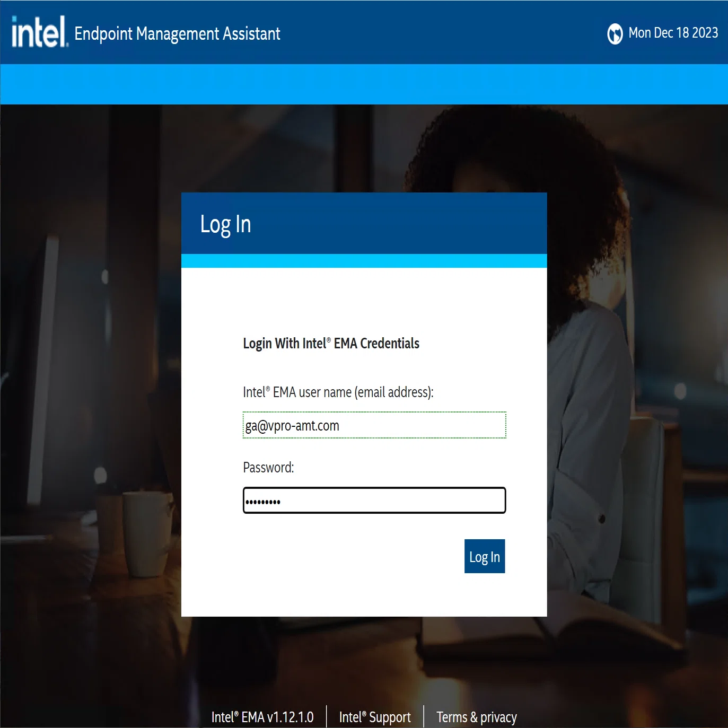Click the Login With Intel EMA Credentials heading
The height and width of the screenshot is (728, 728).
[x=331, y=344]
